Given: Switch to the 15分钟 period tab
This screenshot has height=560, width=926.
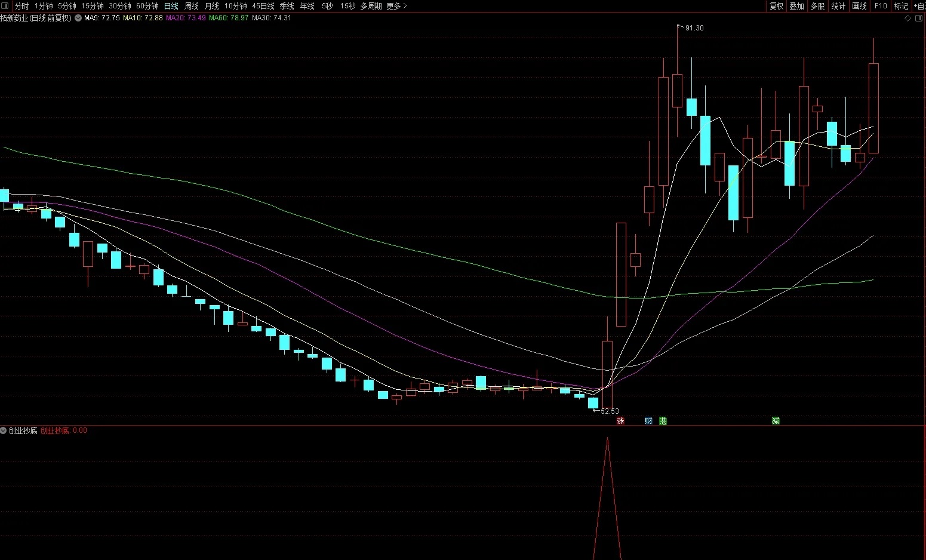Looking at the screenshot, I should [93, 6].
